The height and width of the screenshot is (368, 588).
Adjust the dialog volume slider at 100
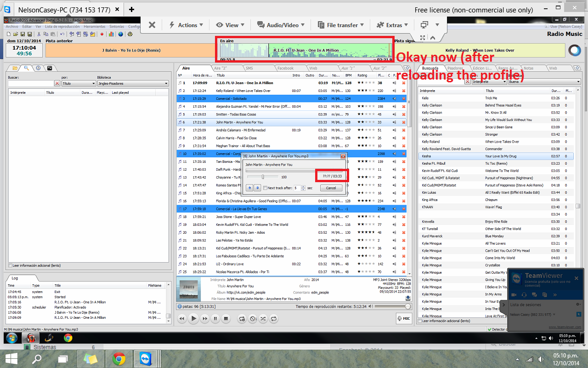pos(263,177)
